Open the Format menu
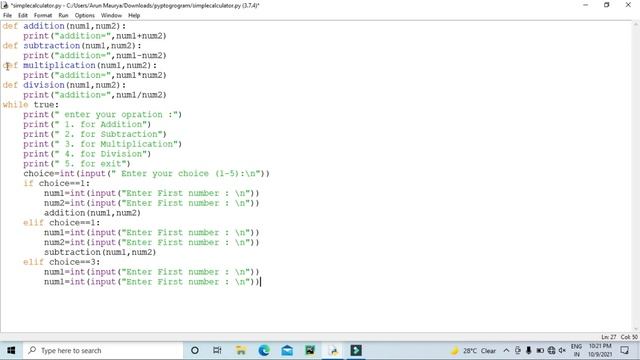 43,15
